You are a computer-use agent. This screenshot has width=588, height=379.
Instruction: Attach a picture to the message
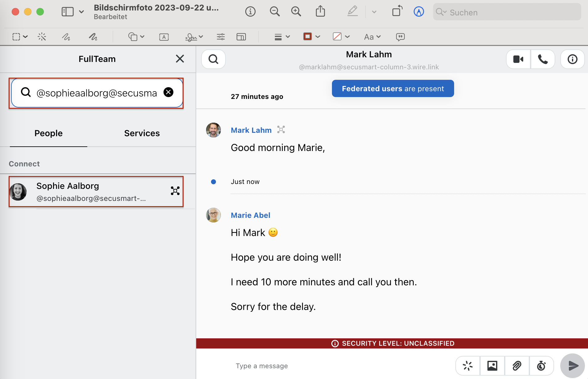point(492,366)
